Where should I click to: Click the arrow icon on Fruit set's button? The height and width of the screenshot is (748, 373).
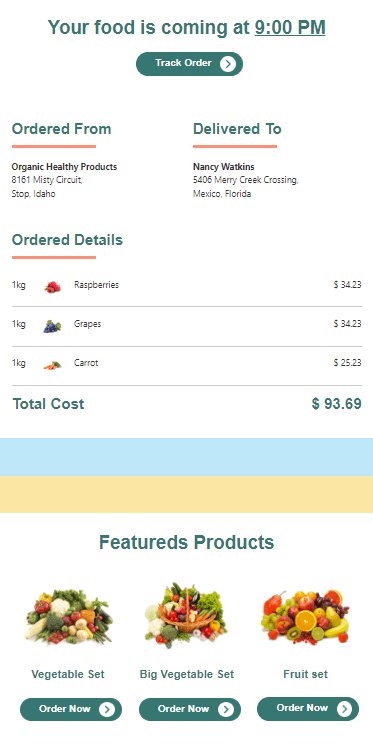344,709
